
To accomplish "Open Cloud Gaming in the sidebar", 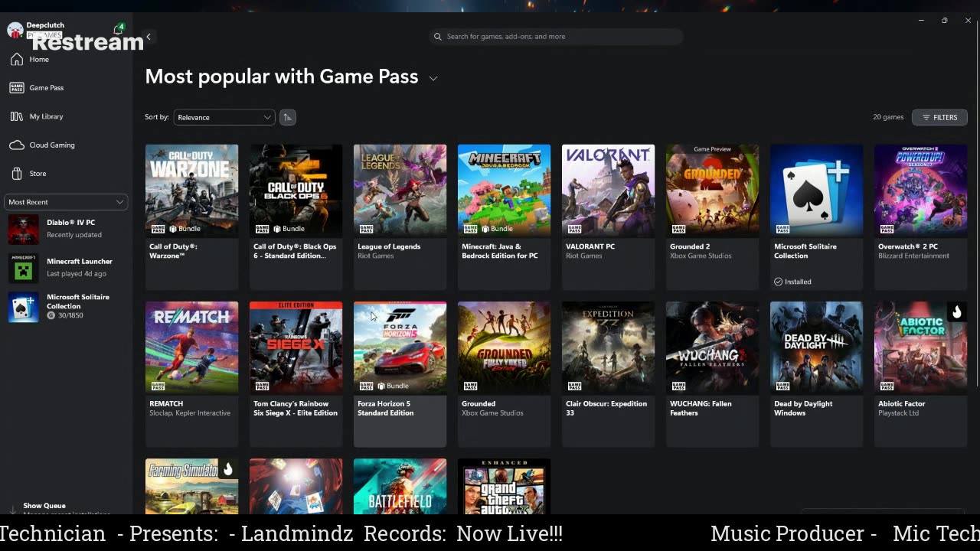I will coord(52,145).
